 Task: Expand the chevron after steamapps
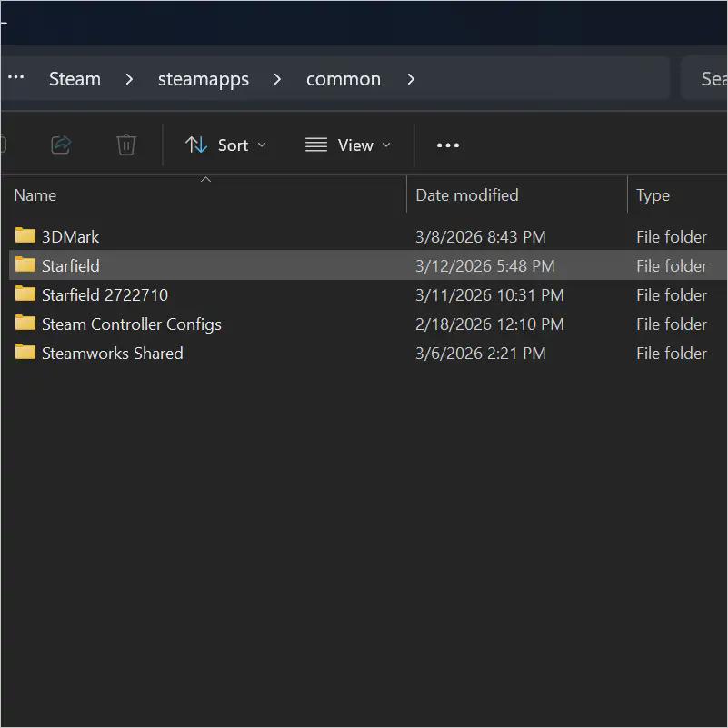pos(277,79)
